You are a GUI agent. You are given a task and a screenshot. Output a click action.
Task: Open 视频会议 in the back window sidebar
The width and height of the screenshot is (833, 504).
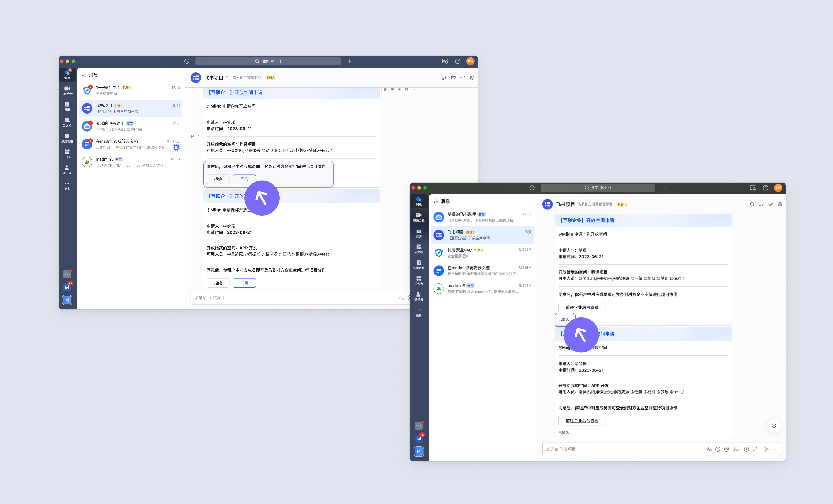[67, 91]
